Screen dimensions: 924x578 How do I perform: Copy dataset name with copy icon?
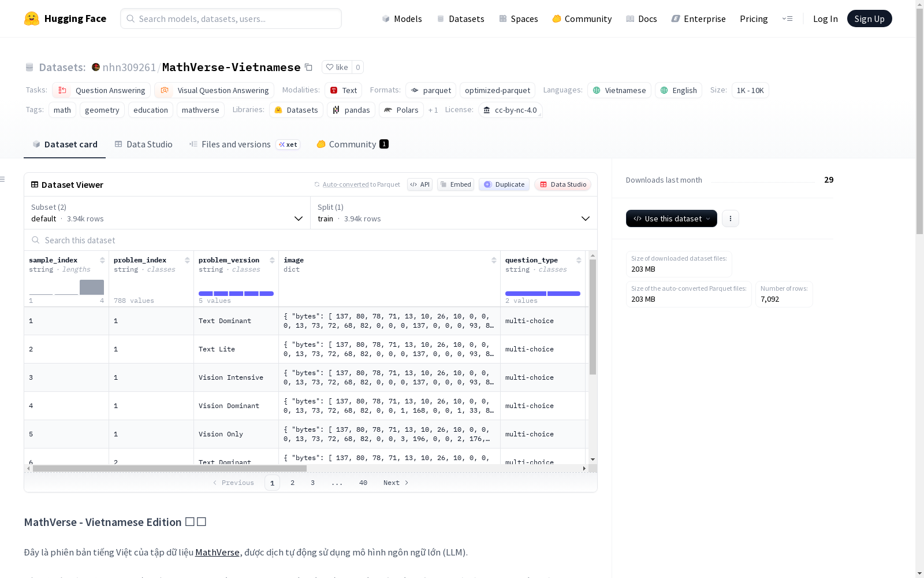point(308,68)
